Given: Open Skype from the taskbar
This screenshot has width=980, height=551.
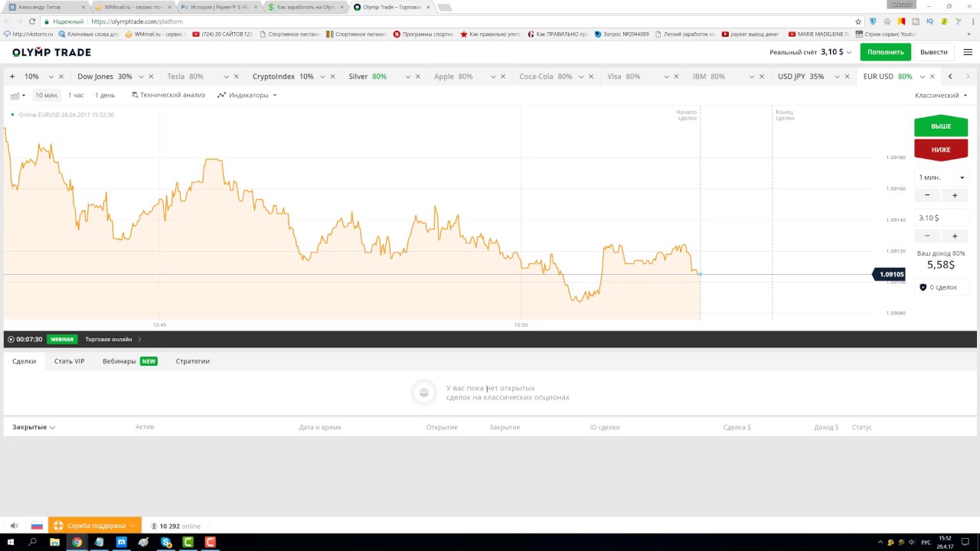Looking at the screenshot, I should coord(165,542).
